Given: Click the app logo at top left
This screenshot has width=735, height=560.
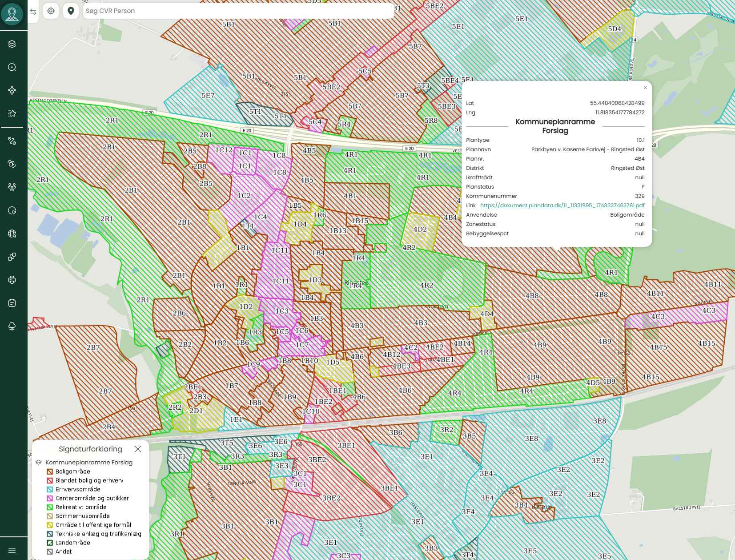Looking at the screenshot, I should (x=12, y=14).
